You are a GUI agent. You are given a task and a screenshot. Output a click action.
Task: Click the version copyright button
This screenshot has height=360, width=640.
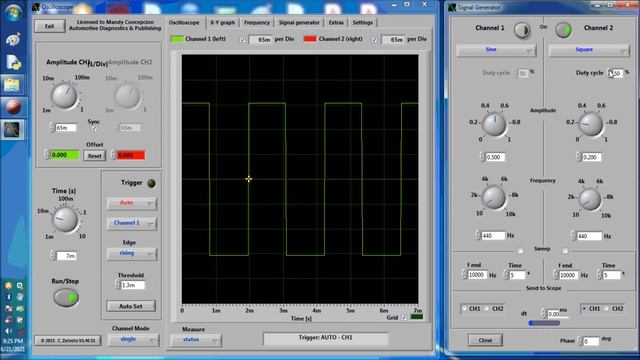[x=68, y=340]
